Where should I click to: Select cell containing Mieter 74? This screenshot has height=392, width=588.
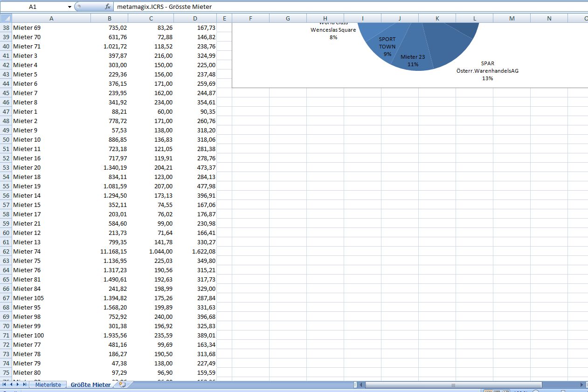pos(51,251)
